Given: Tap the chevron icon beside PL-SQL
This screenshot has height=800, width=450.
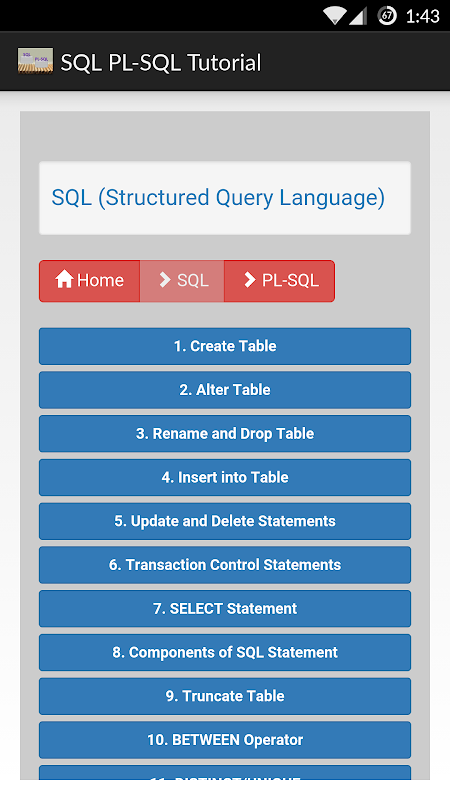Looking at the screenshot, I should coord(249,280).
